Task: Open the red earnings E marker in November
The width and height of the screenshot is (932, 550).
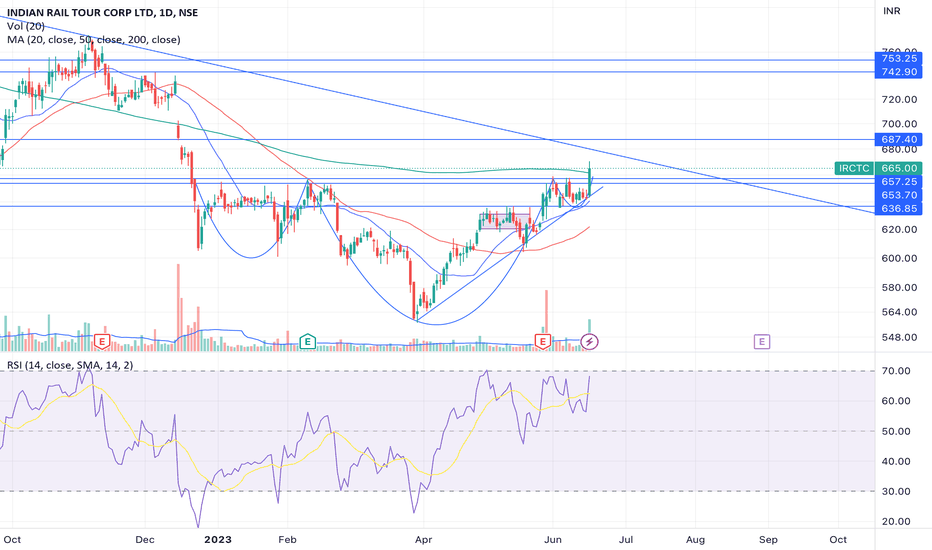Action: pyautogui.click(x=102, y=341)
